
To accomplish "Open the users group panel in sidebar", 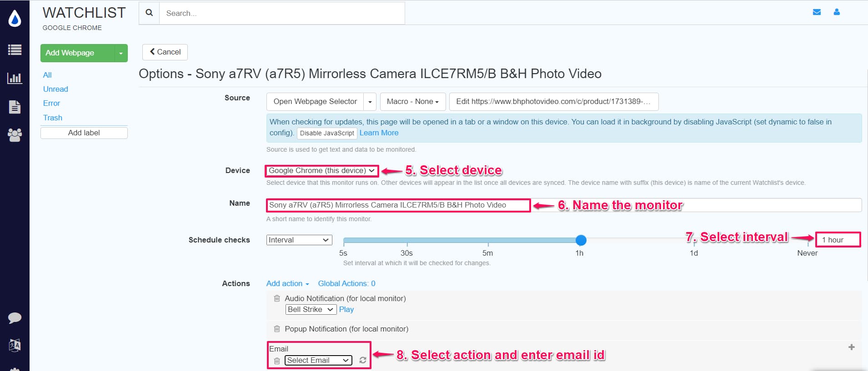I will click(15, 134).
